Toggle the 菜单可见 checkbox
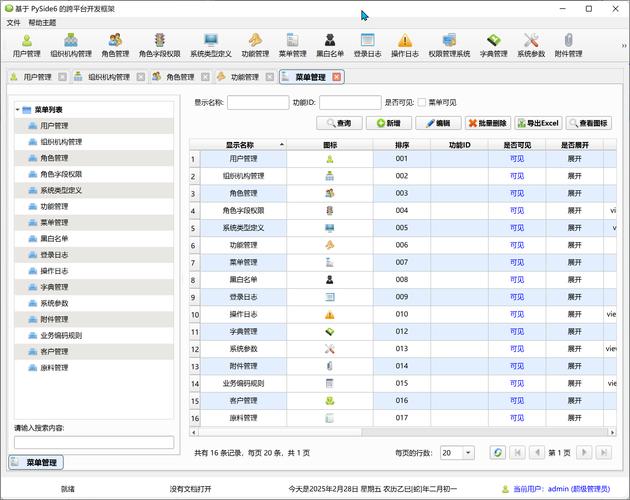Viewport: 630px width, 500px height. pyautogui.click(x=421, y=102)
